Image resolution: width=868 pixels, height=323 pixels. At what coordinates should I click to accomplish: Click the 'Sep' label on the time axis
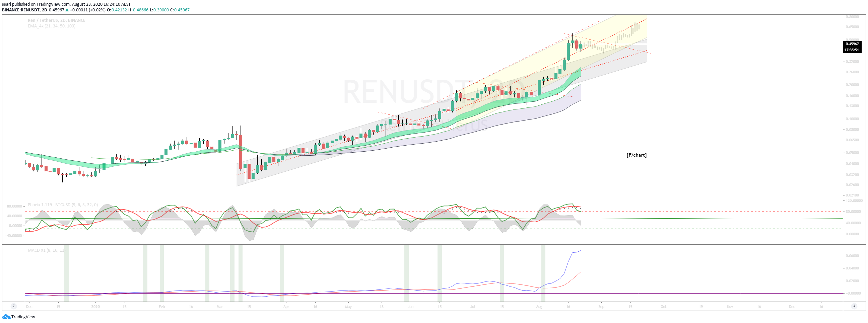point(601,307)
